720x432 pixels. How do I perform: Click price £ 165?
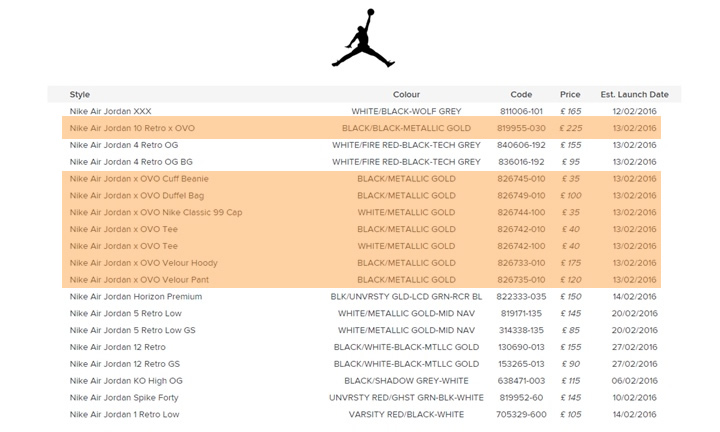570,111
